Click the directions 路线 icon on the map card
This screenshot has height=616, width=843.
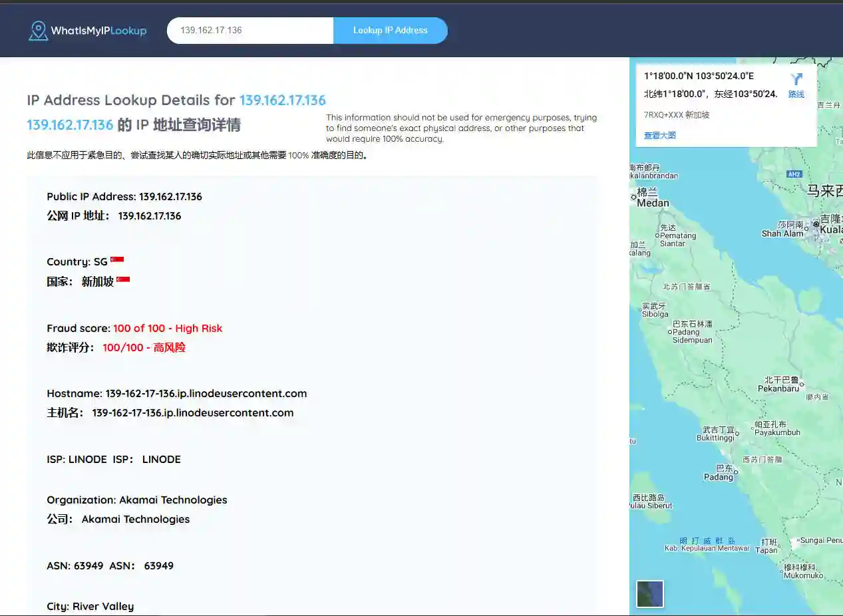796,83
